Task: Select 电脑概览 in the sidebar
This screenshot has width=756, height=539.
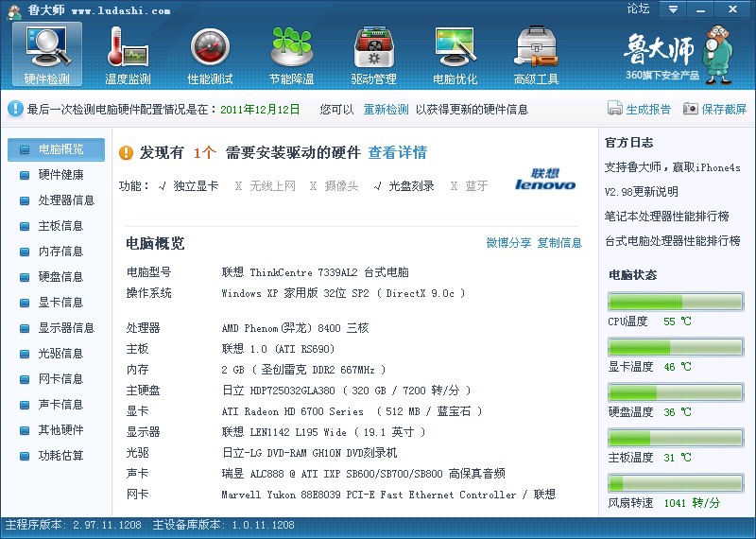Action: tap(56, 149)
